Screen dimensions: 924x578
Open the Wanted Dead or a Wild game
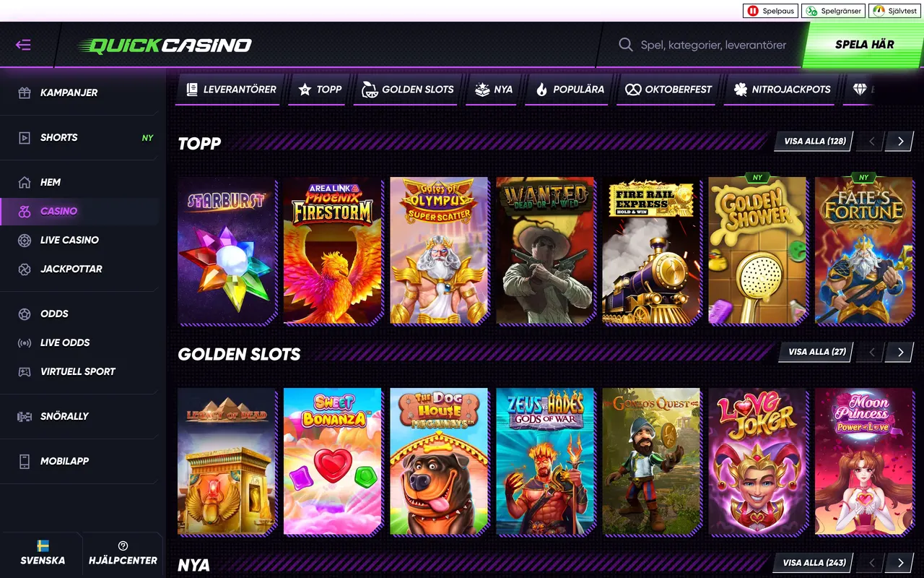(545, 251)
